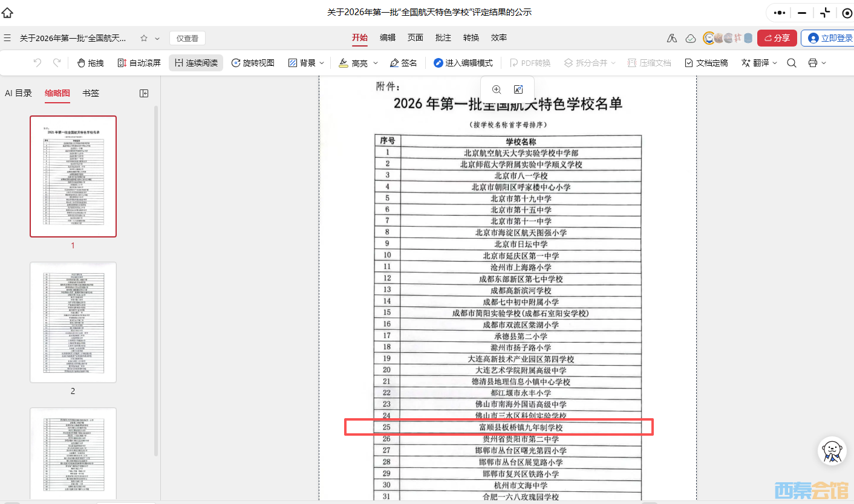Open the 高亮 highlight dropdown arrow
Image resolution: width=854 pixels, height=504 pixels.
click(x=376, y=63)
